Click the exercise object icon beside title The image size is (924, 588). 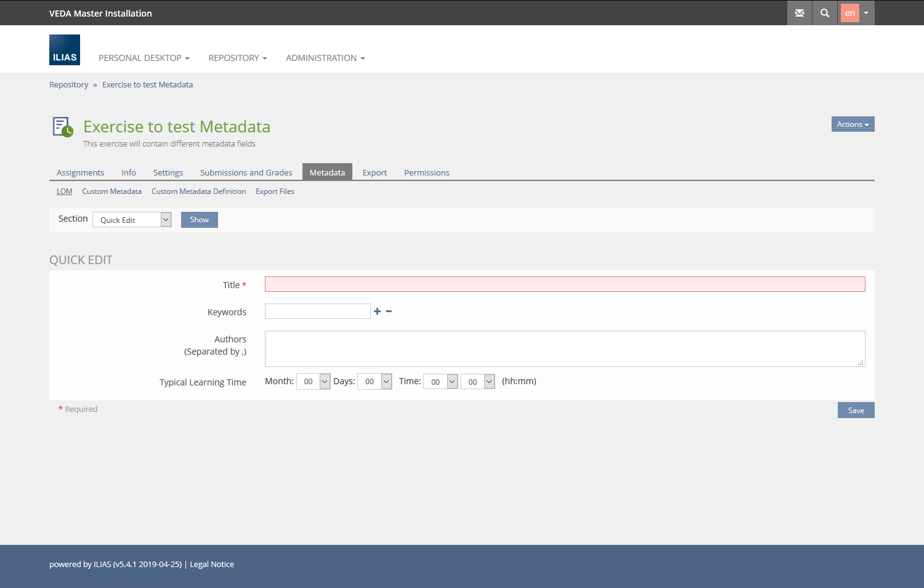tap(62, 127)
